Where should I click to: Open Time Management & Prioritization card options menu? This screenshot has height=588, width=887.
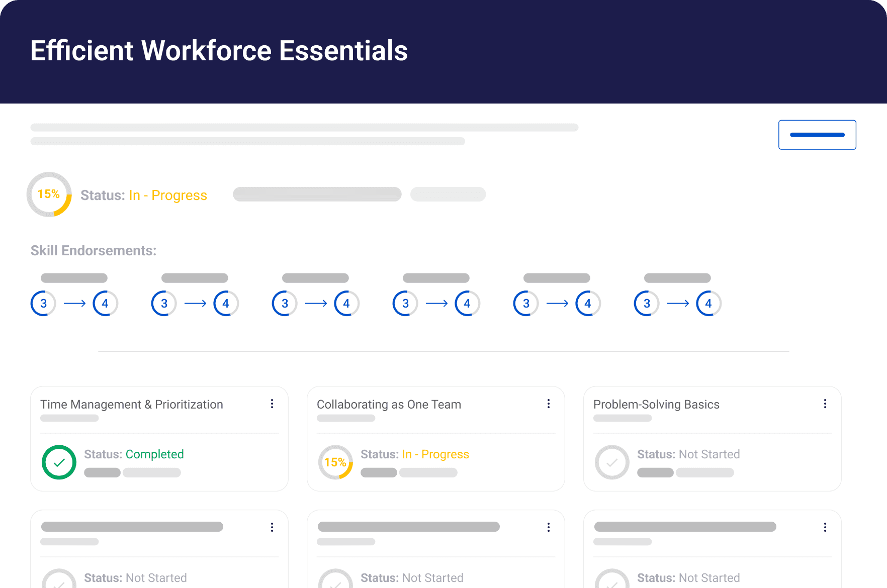[x=272, y=404]
